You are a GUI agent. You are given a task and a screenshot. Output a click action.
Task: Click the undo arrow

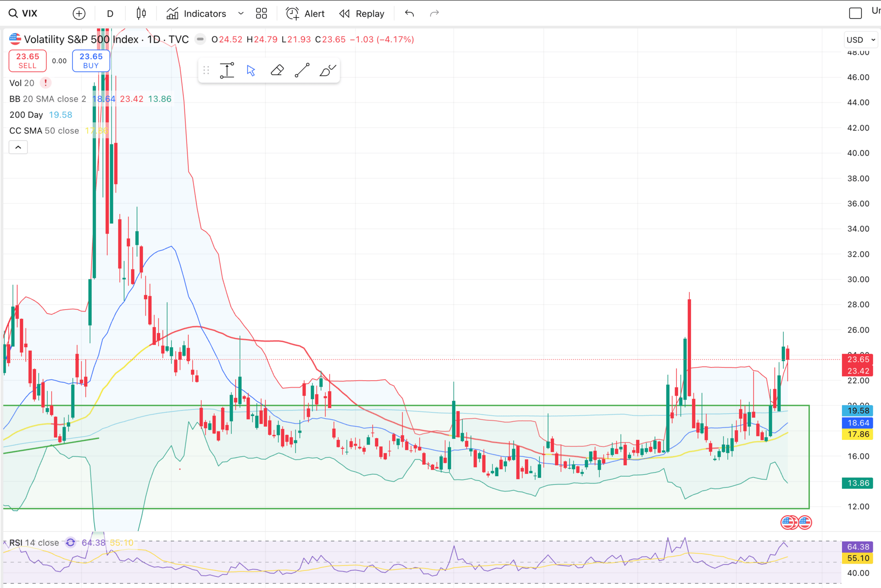point(409,14)
